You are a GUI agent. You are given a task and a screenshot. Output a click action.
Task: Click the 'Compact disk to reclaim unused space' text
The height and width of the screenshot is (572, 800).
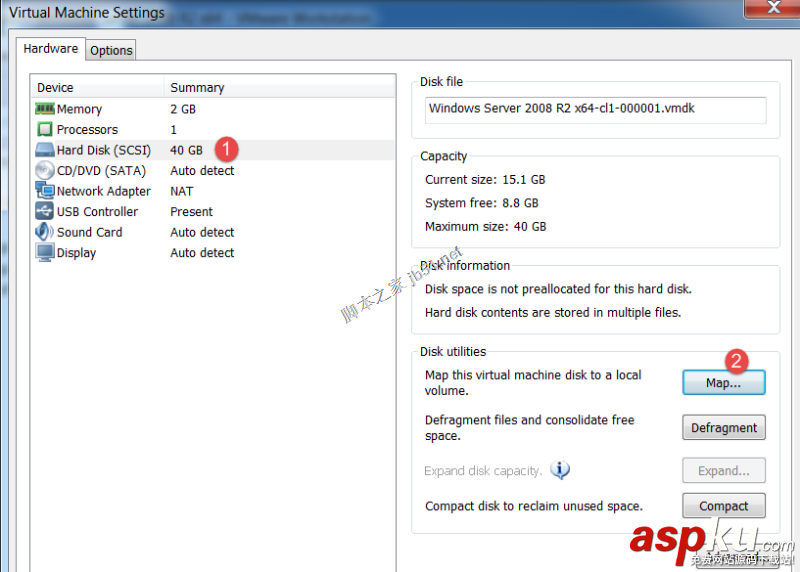534,506
